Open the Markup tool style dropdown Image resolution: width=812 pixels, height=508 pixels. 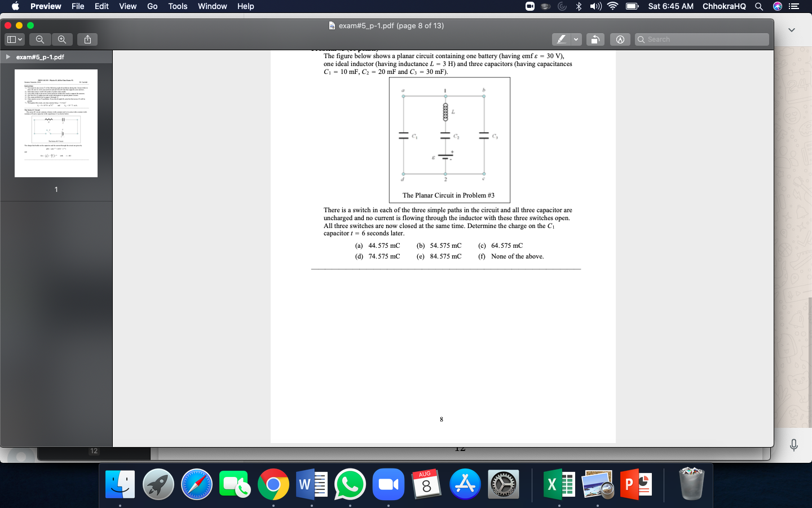click(x=575, y=39)
